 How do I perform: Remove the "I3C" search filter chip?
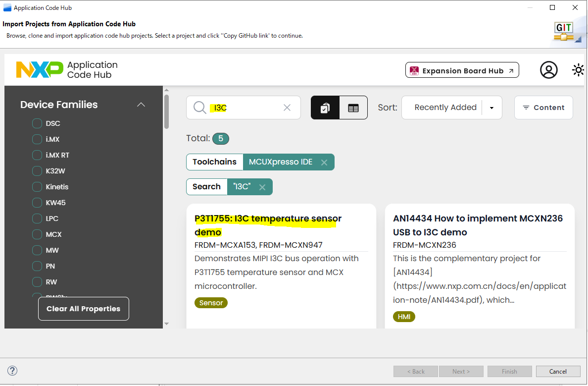(262, 187)
